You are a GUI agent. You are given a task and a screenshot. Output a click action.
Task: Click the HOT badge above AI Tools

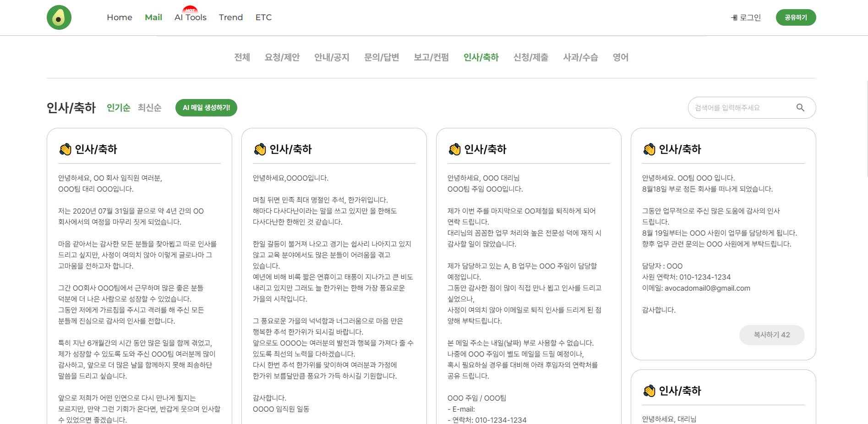click(x=190, y=10)
